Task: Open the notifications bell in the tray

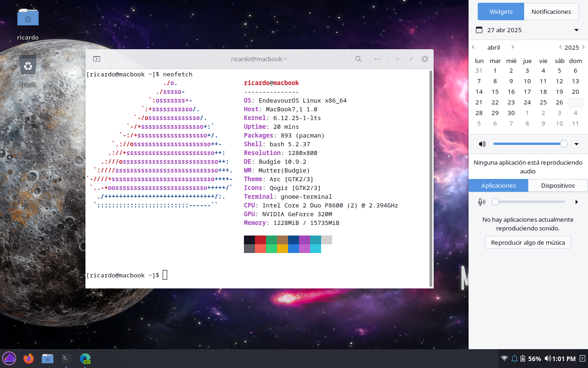Action: click(514, 358)
